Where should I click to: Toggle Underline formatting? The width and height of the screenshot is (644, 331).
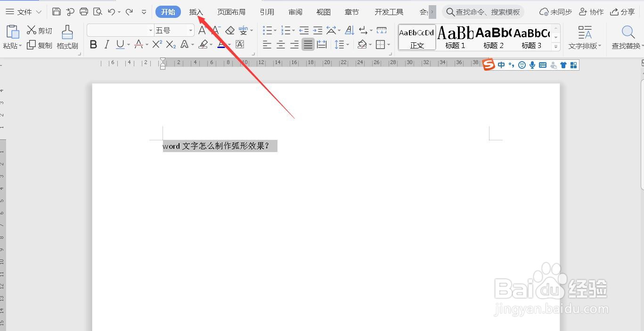tap(120, 45)
